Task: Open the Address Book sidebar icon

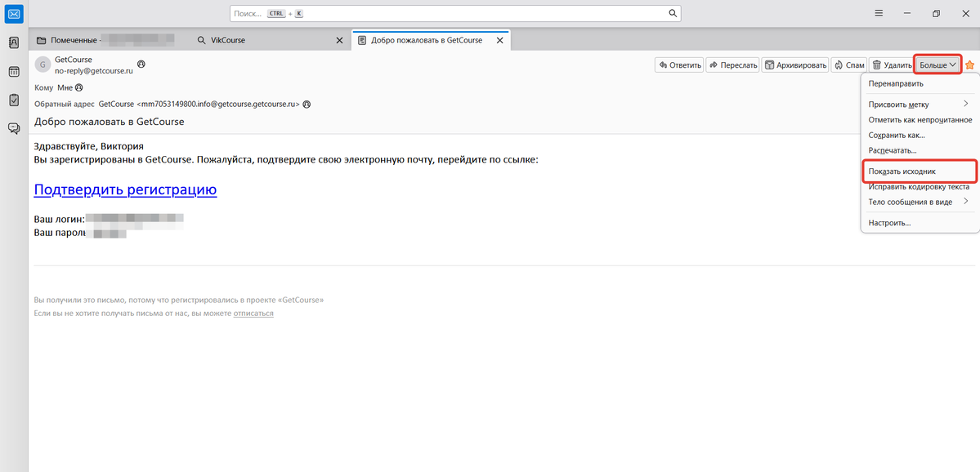Action: (14, 43)
